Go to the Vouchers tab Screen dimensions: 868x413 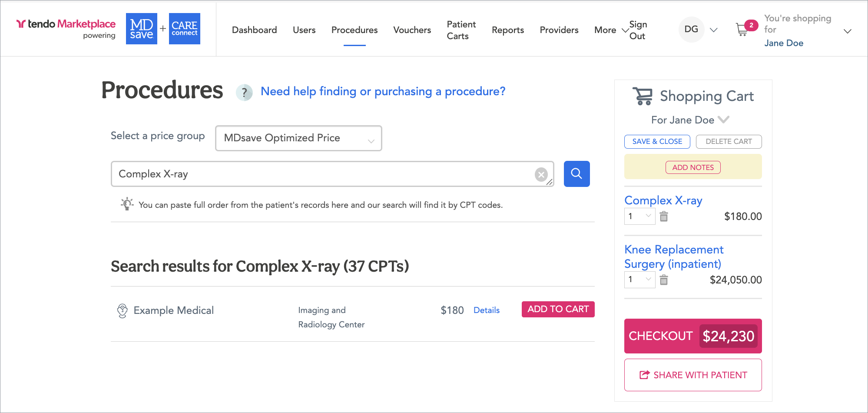coord(412,30)
